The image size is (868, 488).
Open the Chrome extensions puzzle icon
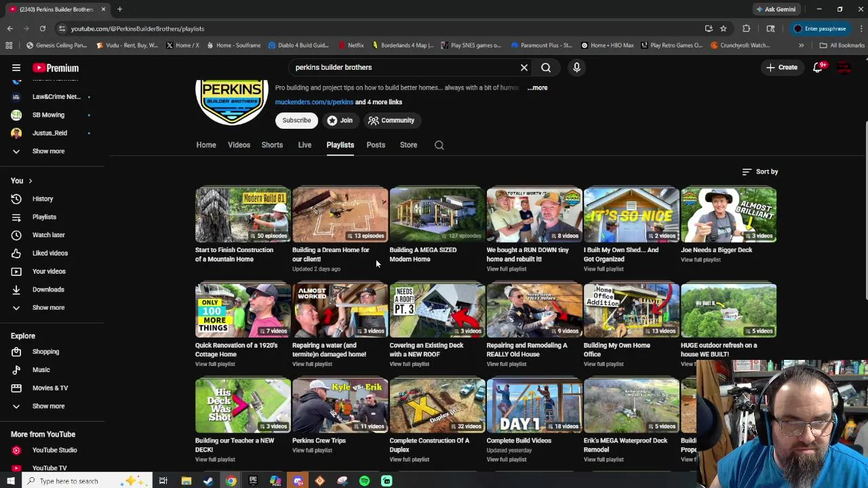pos(747,28)
